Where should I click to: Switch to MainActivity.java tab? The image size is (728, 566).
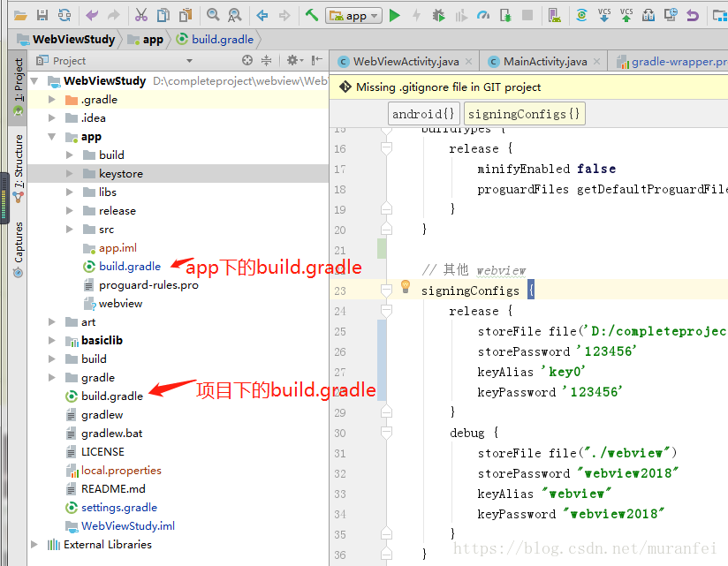click(x=544, y=62)
